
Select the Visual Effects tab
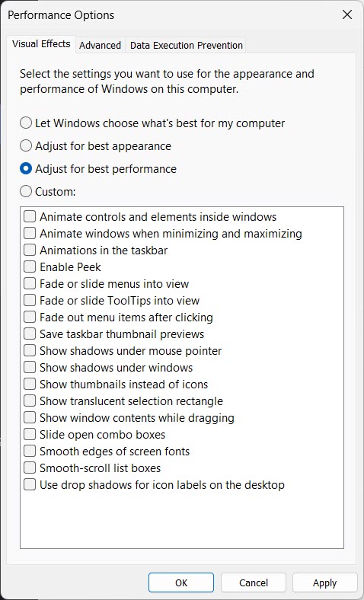tap(41, 44)
